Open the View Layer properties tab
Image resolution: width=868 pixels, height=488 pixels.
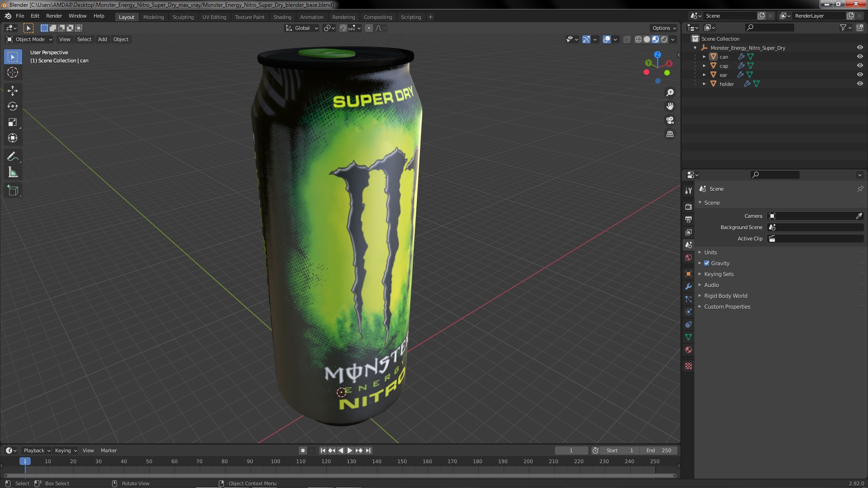click(x=689, y=232)
